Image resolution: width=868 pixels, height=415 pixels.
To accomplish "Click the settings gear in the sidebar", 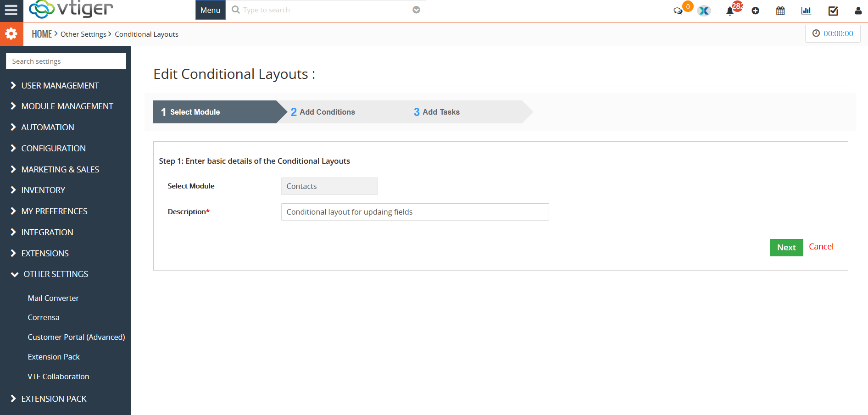I will coord(11,33).
